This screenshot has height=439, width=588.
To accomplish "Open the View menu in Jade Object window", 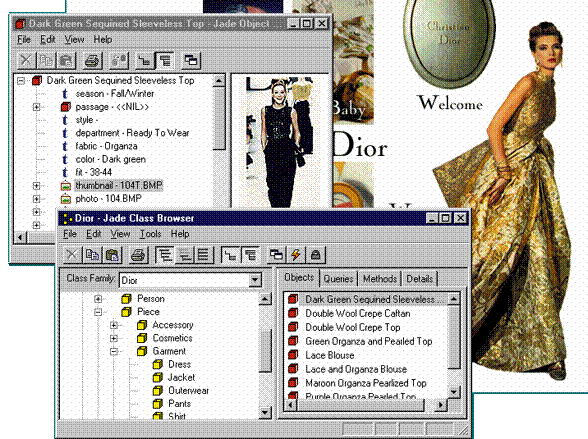I will (74, 39).
